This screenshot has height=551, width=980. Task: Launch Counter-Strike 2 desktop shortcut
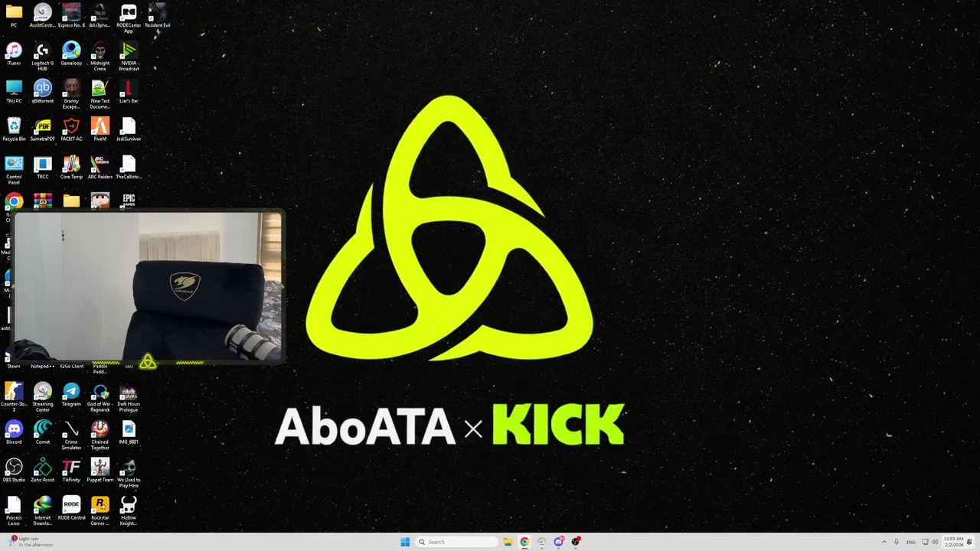click(x=14, y=397)
